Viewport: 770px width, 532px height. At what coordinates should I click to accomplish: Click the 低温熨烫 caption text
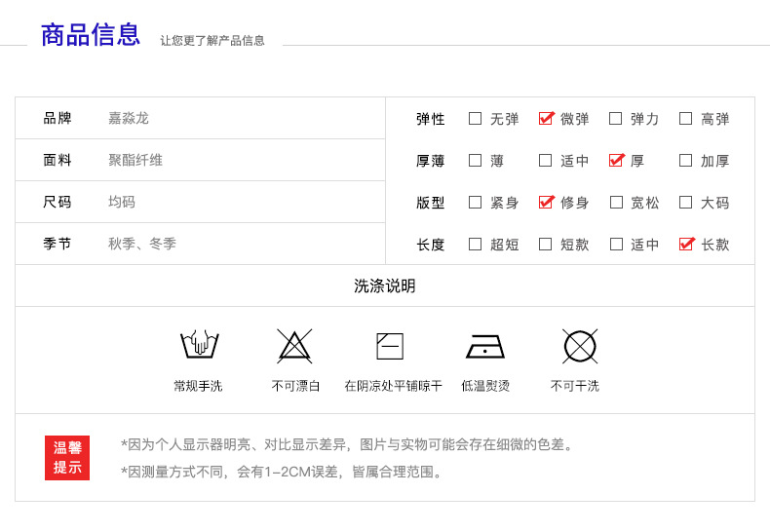click(x=485, y=386)
